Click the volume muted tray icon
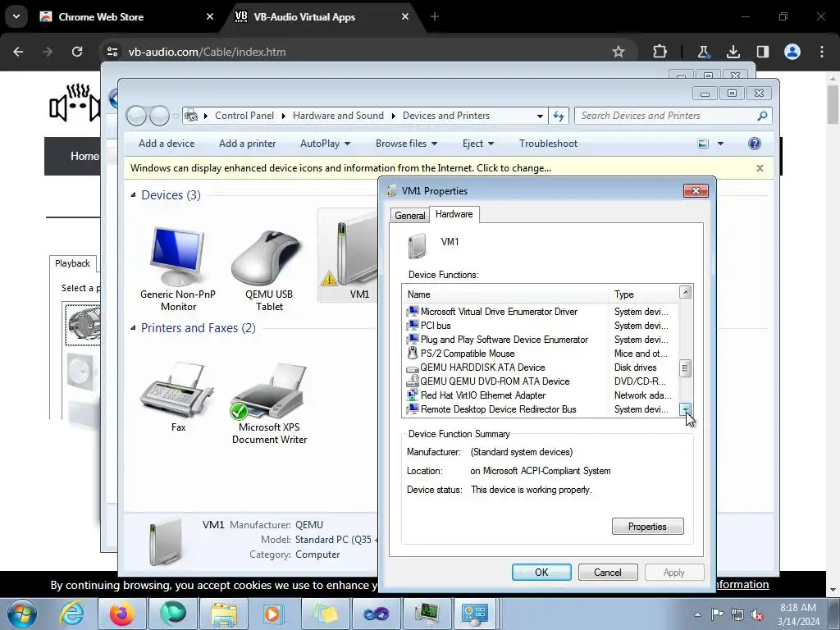 [x=757, y=614]
